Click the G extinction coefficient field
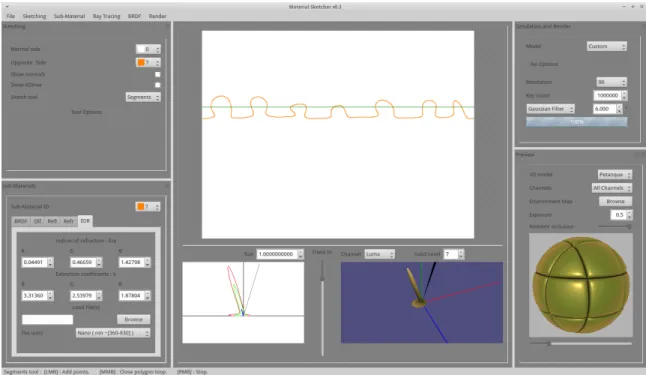The height and width of the screenshot is (375, 646). (x=83, y=295)
